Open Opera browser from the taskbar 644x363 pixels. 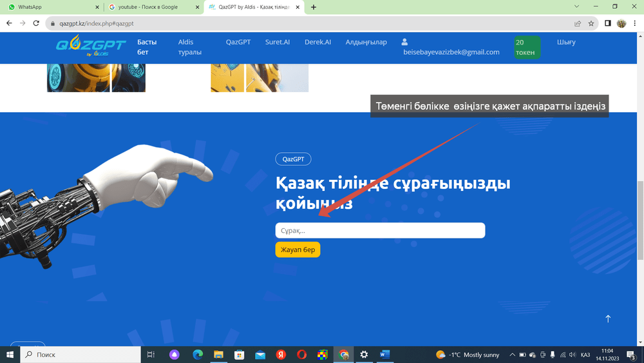[301, 355]
